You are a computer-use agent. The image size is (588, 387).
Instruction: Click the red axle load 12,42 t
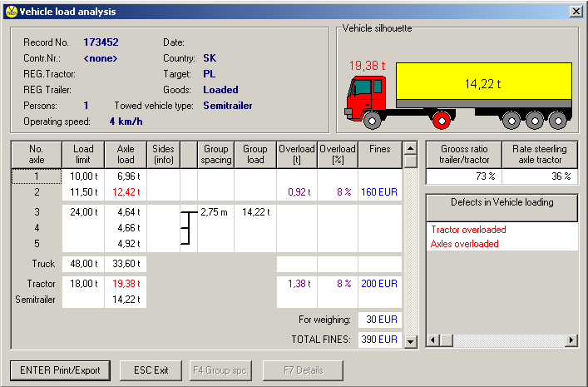(126, 192)
